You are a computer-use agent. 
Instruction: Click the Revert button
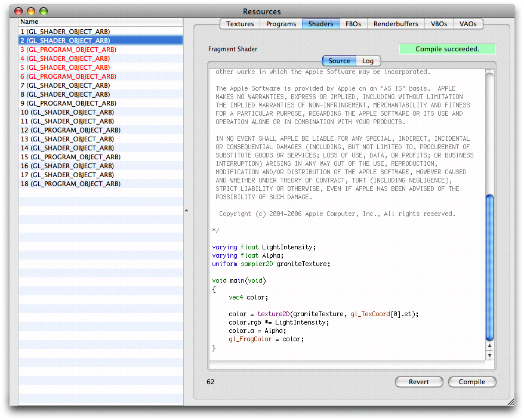[418, 382]
